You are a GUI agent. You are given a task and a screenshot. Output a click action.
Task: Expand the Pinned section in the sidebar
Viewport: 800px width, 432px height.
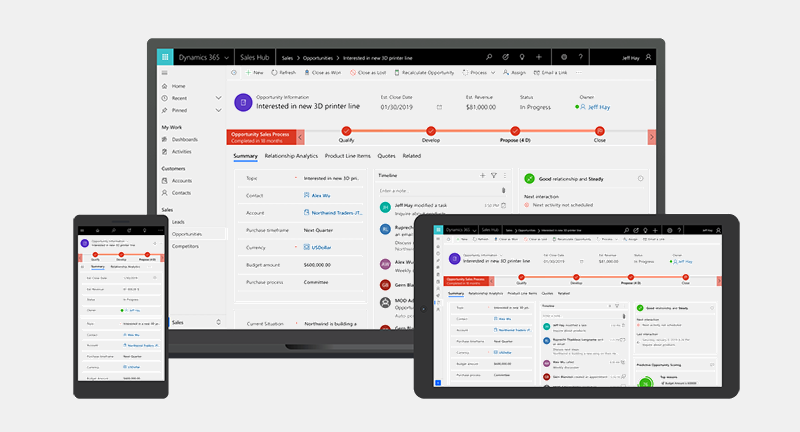pos(218,110)
